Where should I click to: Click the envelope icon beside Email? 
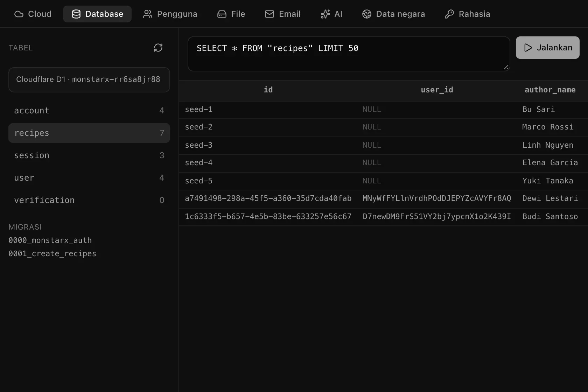(269, 14)
